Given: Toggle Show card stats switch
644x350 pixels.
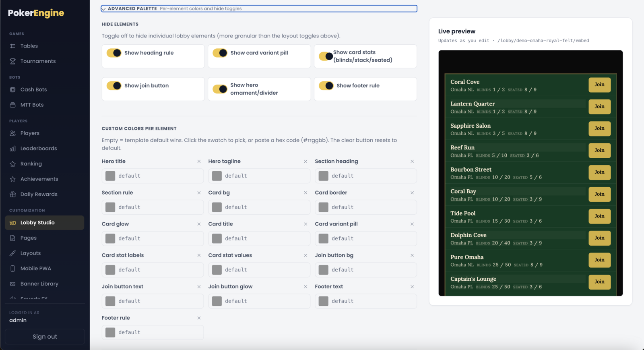Looking at the screenshot, I should tap(326, 56).
